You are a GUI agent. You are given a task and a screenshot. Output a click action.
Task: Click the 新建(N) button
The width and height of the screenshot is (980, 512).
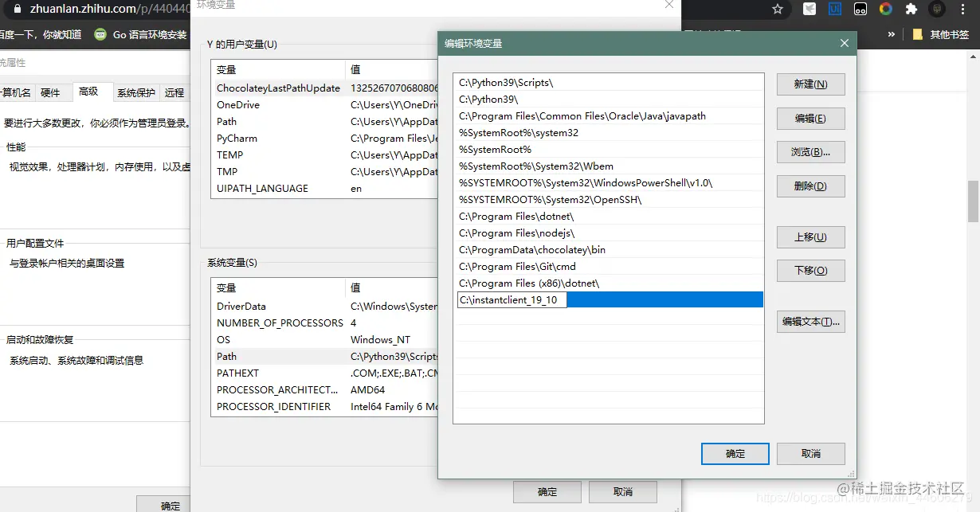coord(810,84)
